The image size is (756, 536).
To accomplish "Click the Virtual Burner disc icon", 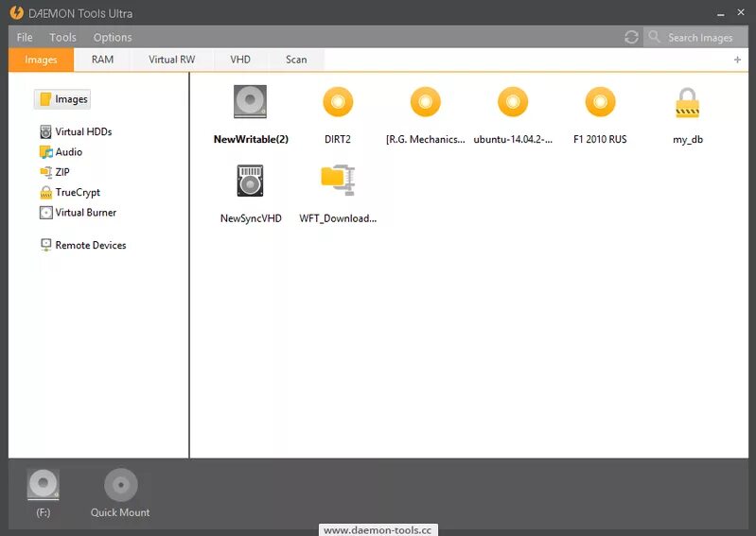I will point(45,213).
